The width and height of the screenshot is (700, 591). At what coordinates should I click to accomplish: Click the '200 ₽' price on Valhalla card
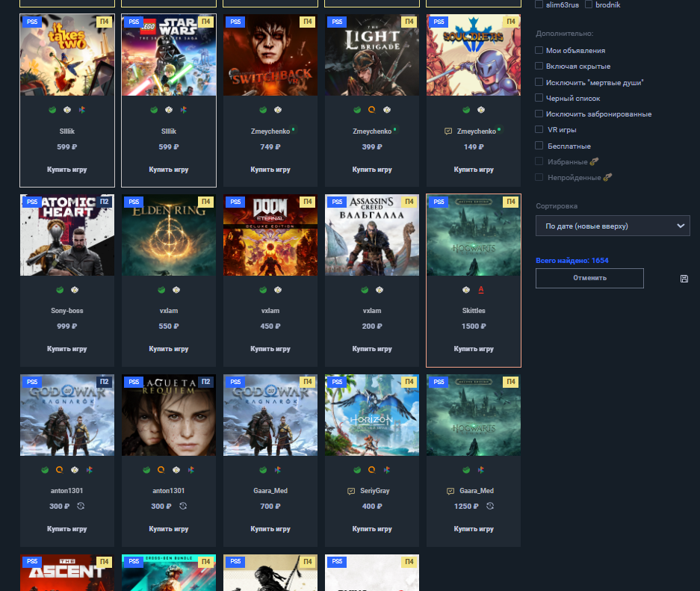tap(372, 327)
